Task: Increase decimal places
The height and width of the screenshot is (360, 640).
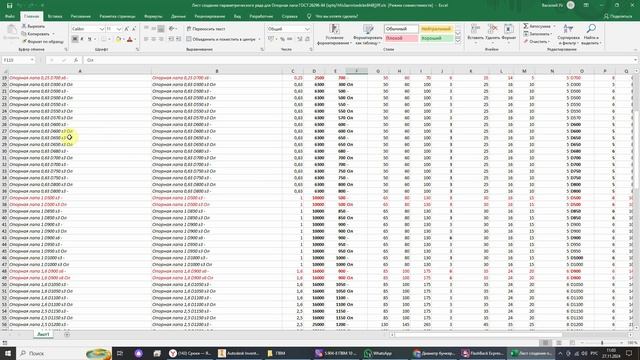Action: click(300, 39)
